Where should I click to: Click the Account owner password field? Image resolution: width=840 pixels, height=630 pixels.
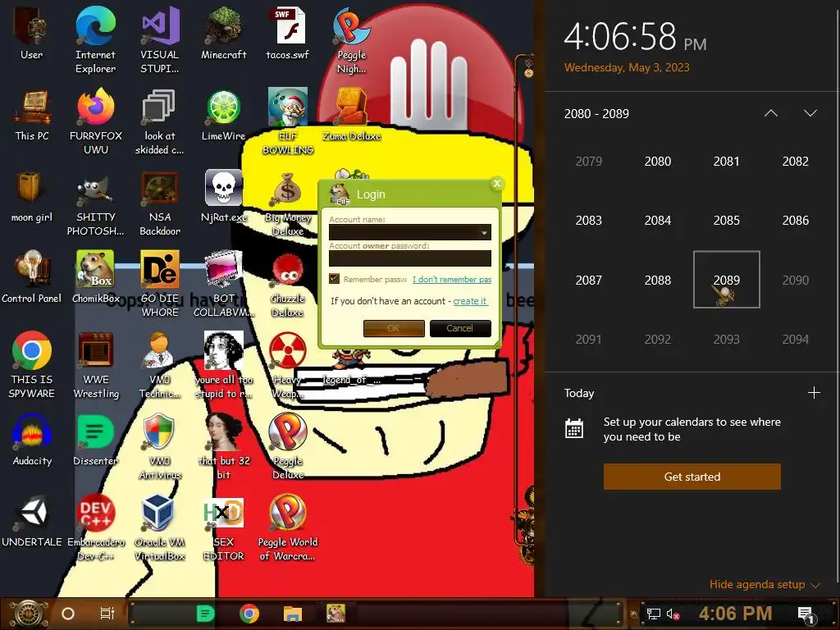point(410,258)
